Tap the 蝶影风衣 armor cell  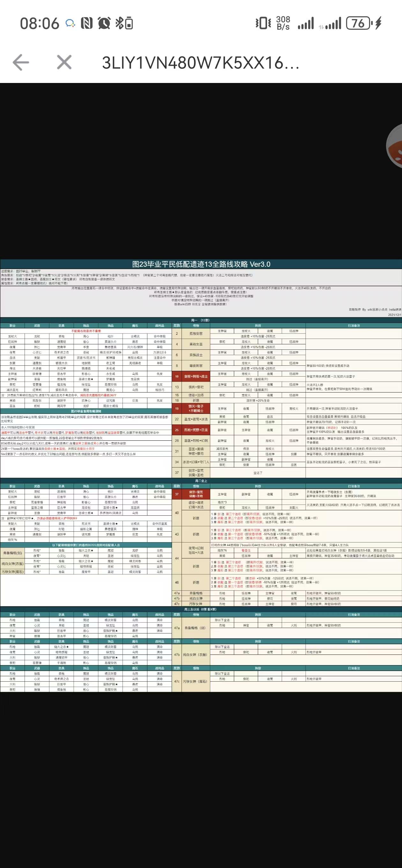click(61, 390)
